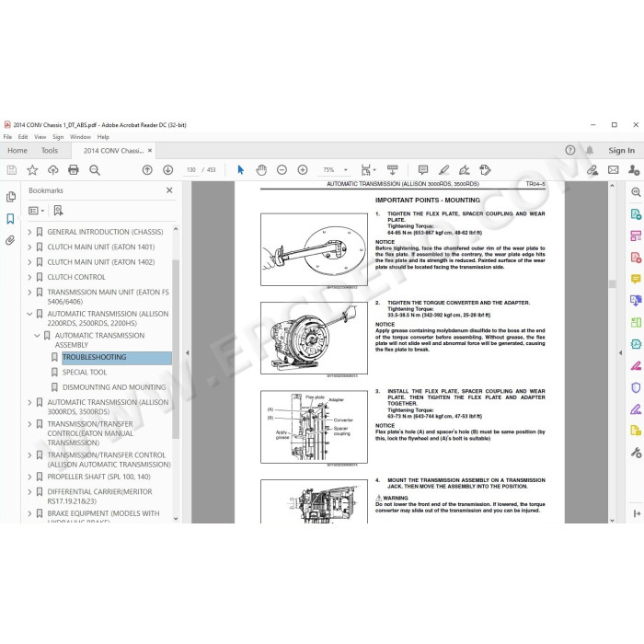Select the Highlight text pen tool

tap(443, 169)
